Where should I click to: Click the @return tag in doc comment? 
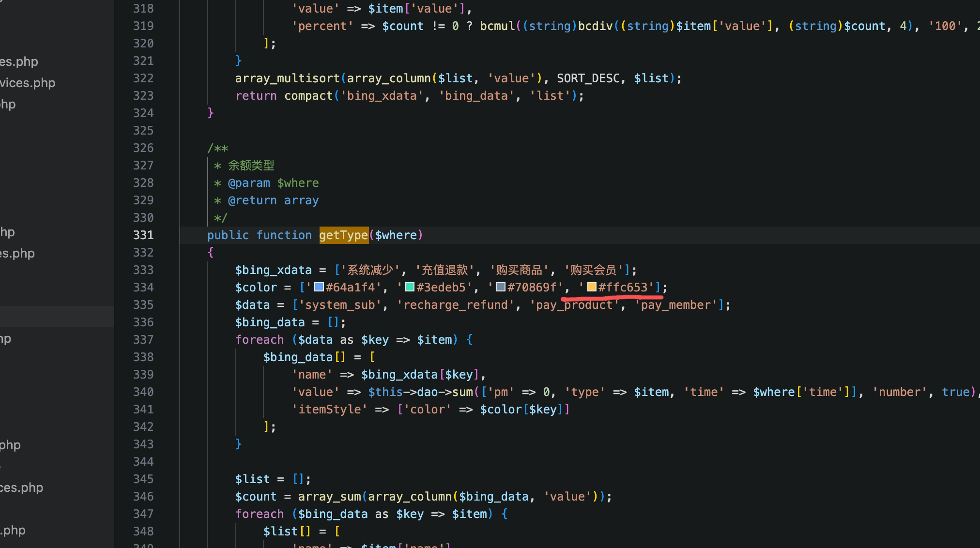tap(252, 200)
